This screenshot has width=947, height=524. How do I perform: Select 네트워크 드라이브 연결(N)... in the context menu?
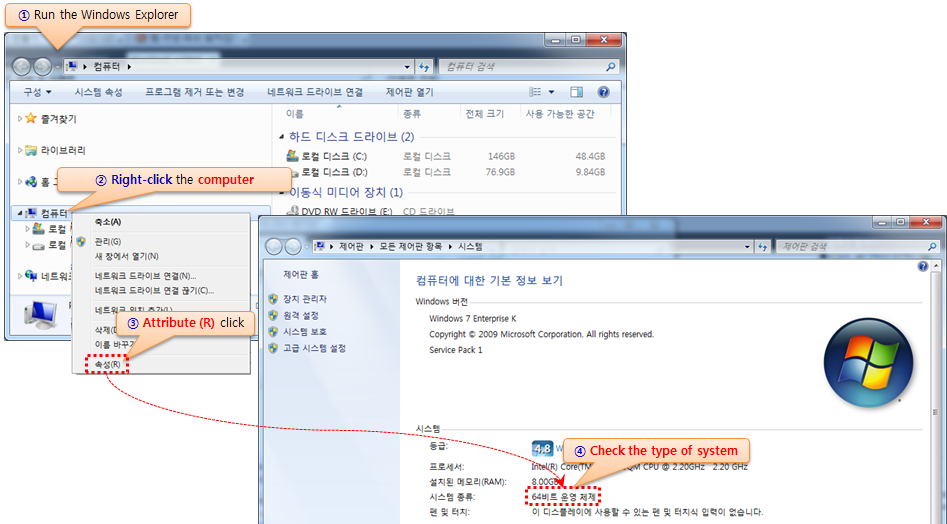(x=145, y=276)
